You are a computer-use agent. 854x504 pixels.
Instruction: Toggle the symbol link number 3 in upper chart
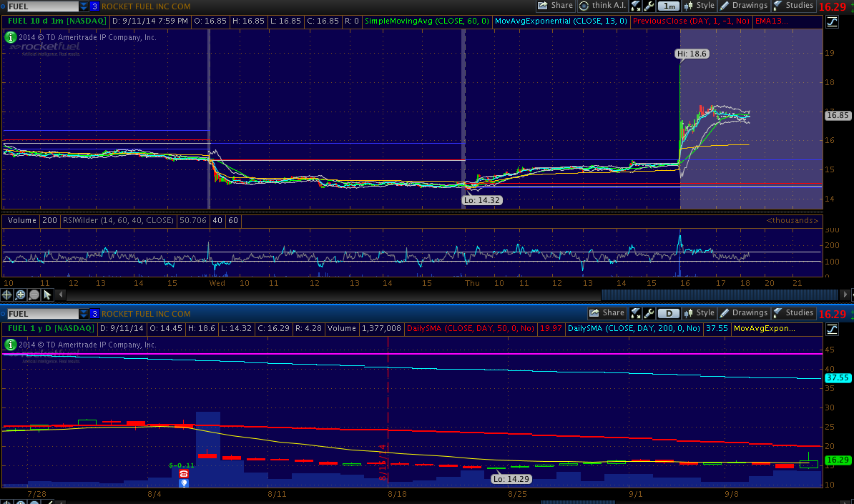[94, 6]
